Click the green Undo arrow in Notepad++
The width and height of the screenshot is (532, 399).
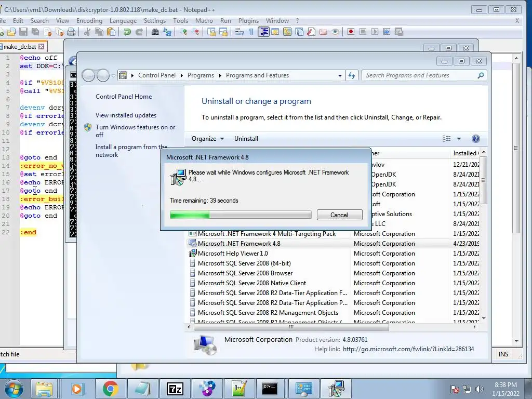[x=127, y=32]
